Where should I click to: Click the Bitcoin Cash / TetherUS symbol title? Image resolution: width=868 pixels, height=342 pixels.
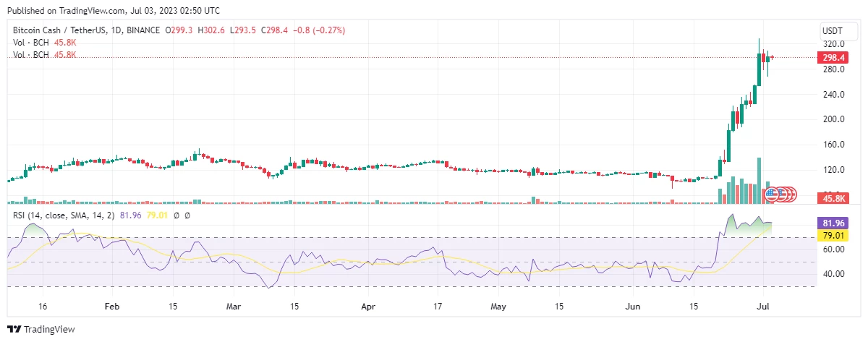pos(59,30)
